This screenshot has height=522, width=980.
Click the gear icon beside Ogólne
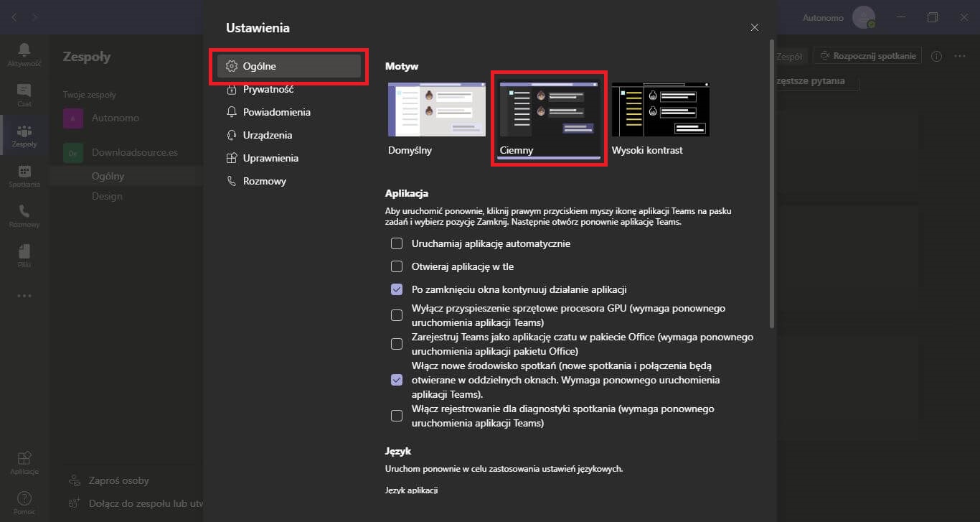click(231, 66)
